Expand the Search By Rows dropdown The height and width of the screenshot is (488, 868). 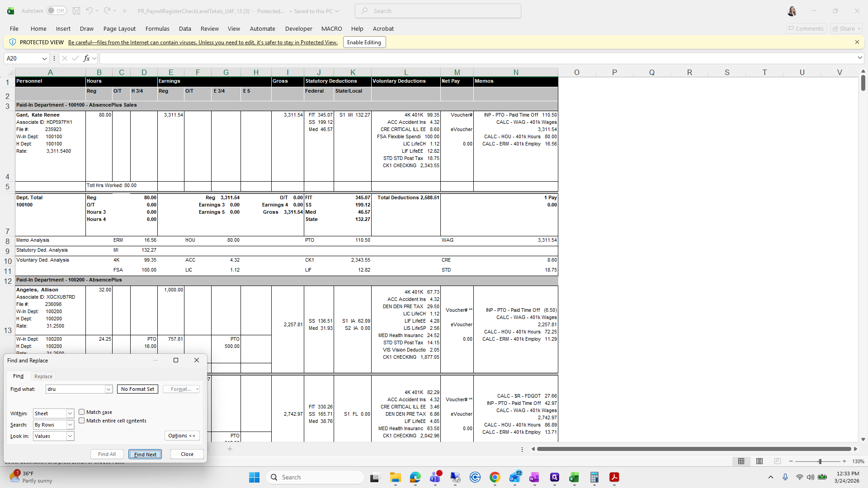70,425
